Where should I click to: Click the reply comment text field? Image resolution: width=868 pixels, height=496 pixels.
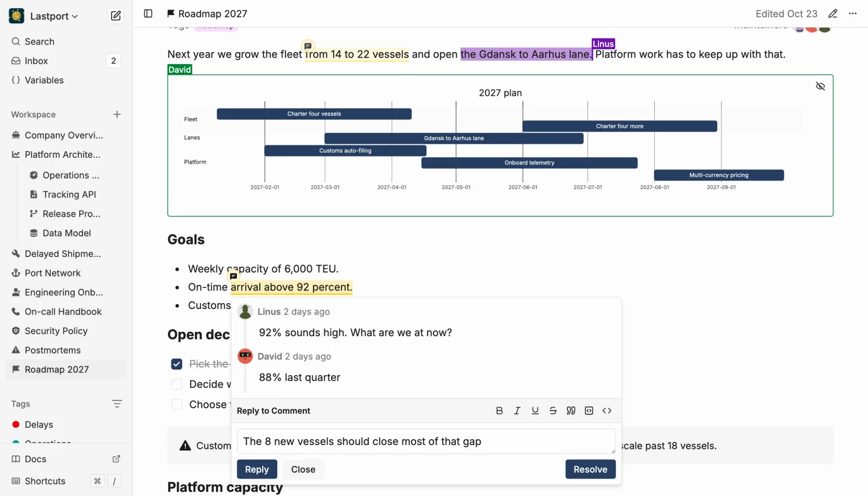[x=426, y=442]
